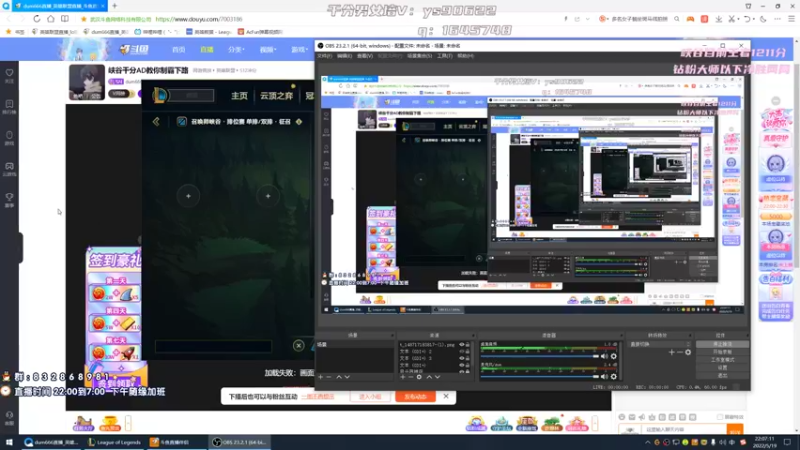Go to Douyu 首页 nav link
This screenshot has width=800, height=450.
(x=179, y=49)
